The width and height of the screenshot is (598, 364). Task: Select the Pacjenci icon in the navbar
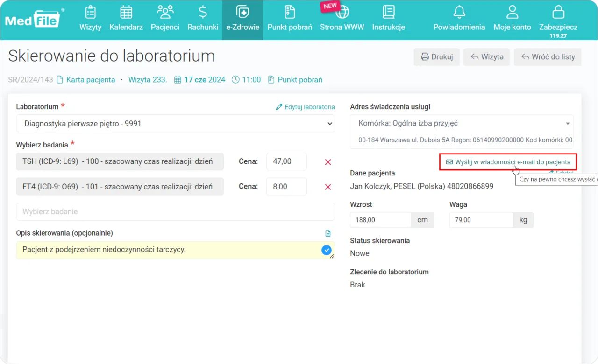tap(165, 19)
